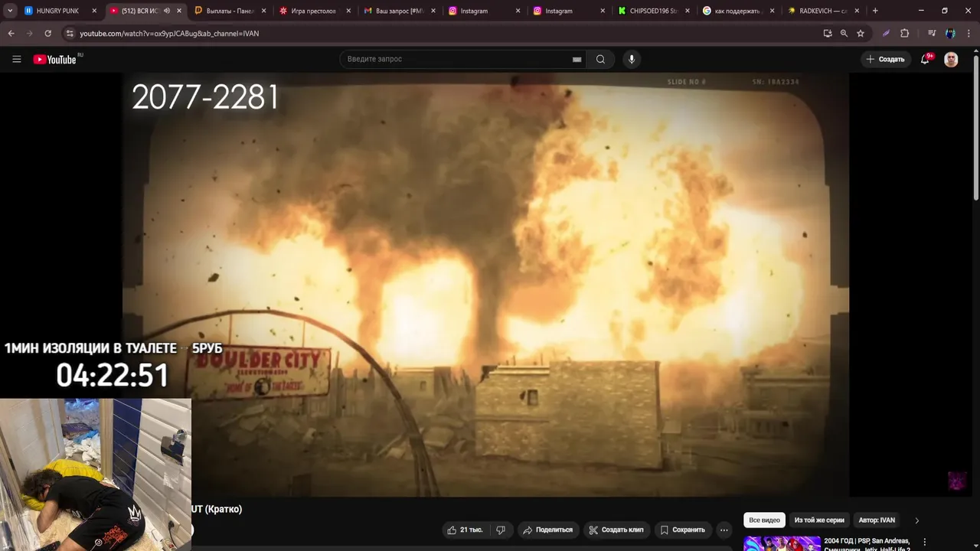Open browser extensions puzzle icon
Viewport: 980px width, 551px height.
[904, 34]
